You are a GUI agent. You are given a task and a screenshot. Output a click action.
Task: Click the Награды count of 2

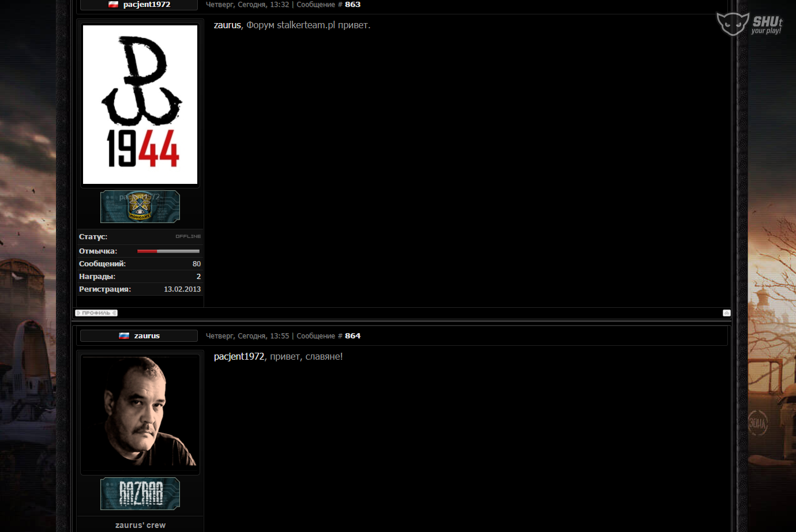(198, 277)
